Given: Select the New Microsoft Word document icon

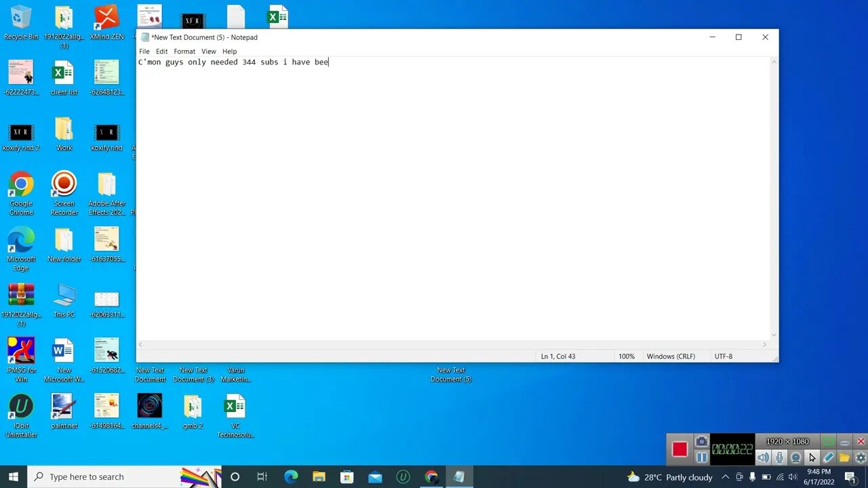Looking at the screenshot, I should [x=64, y=360].
